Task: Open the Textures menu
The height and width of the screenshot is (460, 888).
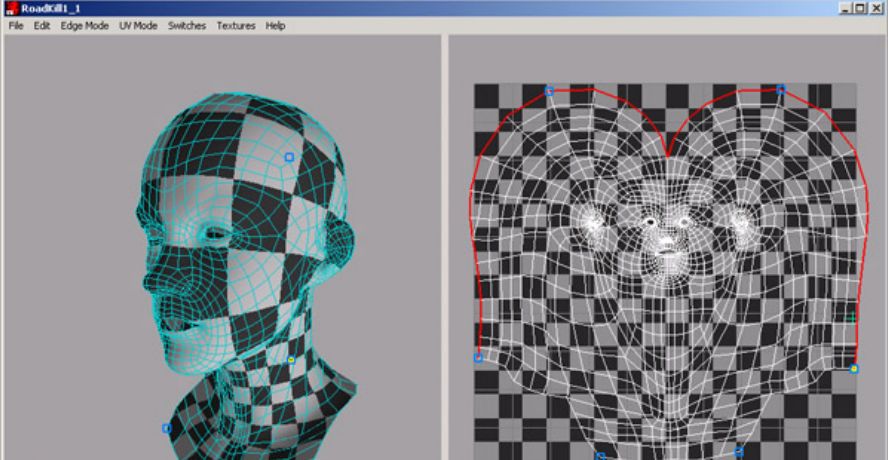Action: tap(236, 25)
